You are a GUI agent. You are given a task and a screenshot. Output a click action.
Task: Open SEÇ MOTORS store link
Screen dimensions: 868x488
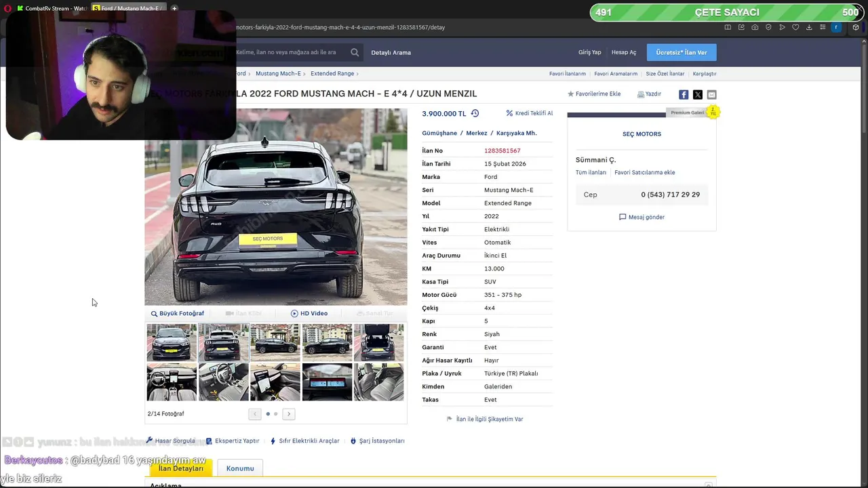pos(642,134)
